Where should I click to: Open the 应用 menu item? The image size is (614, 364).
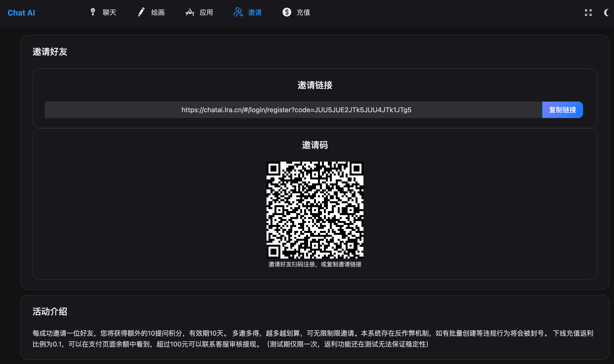point(206,12)
